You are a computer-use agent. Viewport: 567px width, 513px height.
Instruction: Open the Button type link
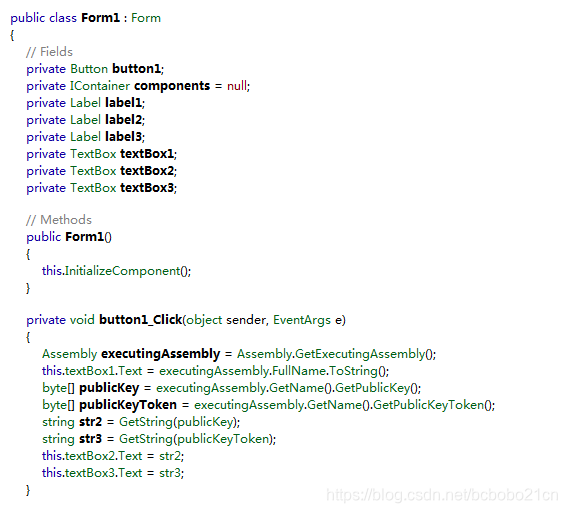point(89,69)
